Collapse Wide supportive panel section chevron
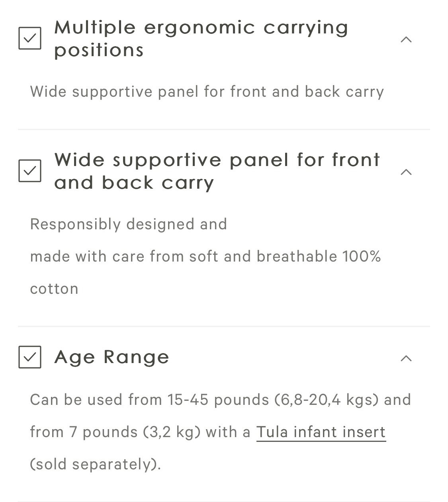Image resolution: width=448 pixels, height=502 pixels. point(406,172)
